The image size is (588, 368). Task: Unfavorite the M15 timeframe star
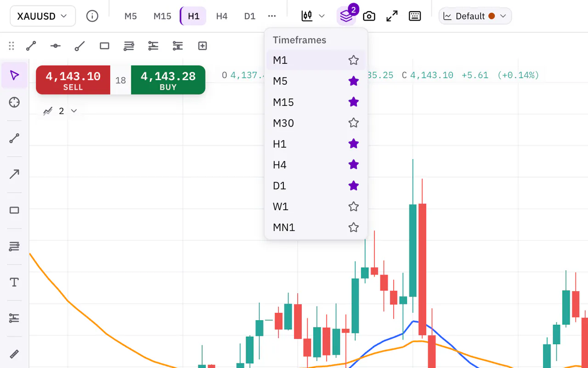pyautogui.click(x=353, y=102)
